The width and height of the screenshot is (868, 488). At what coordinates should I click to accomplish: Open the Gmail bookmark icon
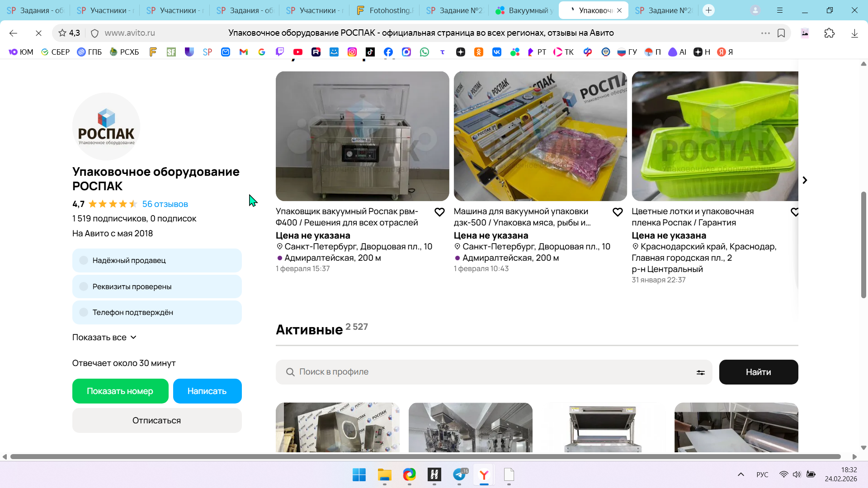point(244,52)
